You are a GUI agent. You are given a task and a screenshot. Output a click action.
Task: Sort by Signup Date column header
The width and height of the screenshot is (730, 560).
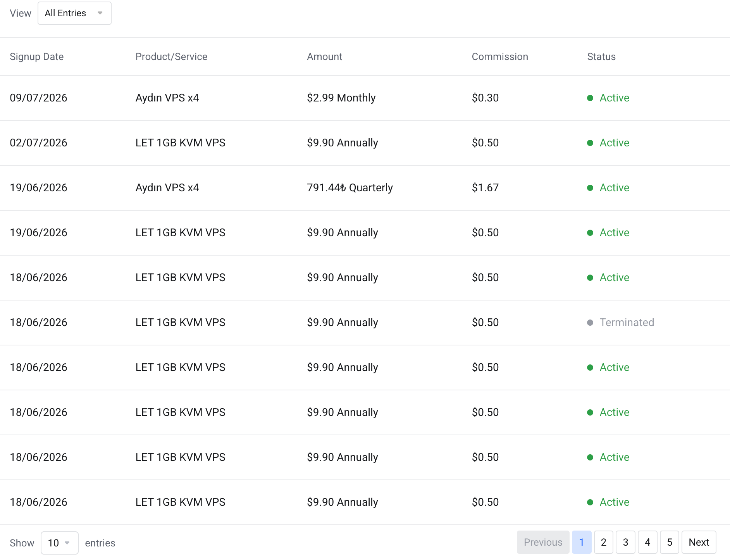click(x=36, y=57)
